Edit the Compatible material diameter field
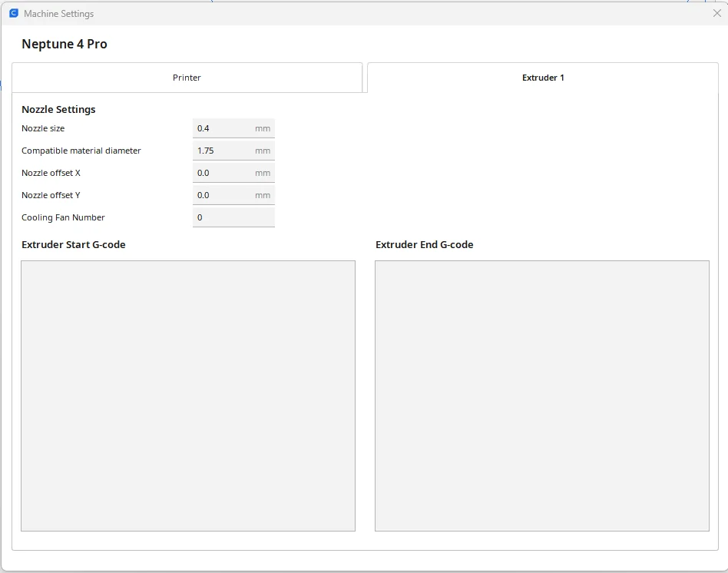 tap(233, 151)
